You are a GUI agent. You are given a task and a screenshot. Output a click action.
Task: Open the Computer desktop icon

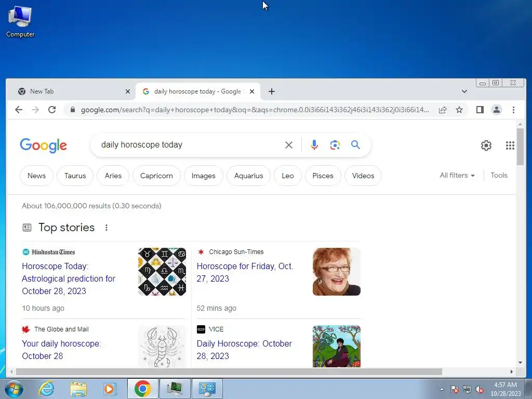pyautogui.click(x=20, y=21)
